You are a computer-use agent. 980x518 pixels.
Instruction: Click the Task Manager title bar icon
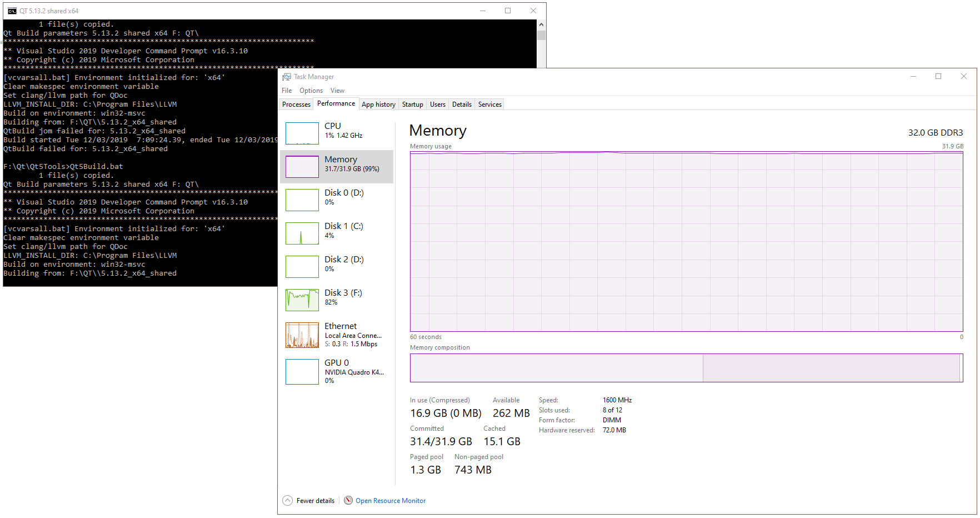coord(287,77)
